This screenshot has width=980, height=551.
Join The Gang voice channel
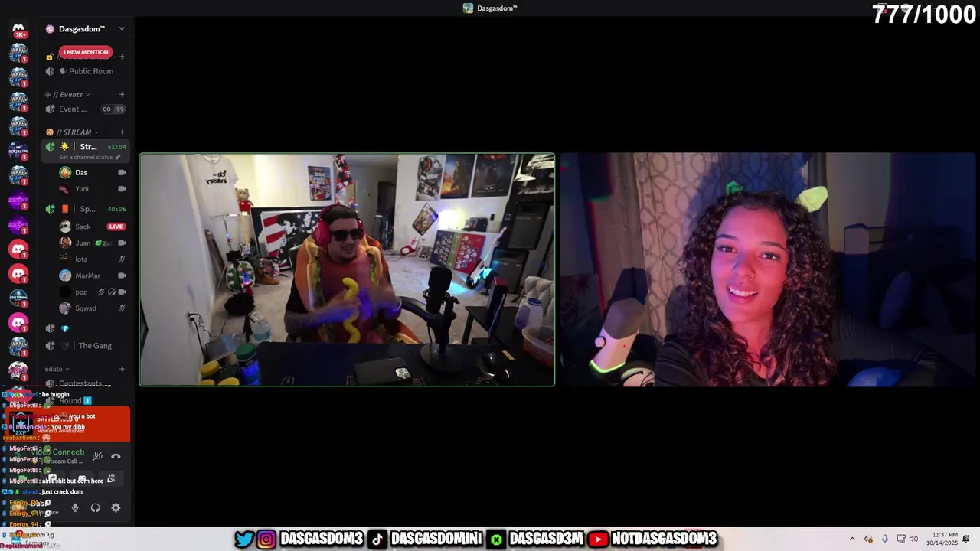pyautogui.click(x=84, y=346)
